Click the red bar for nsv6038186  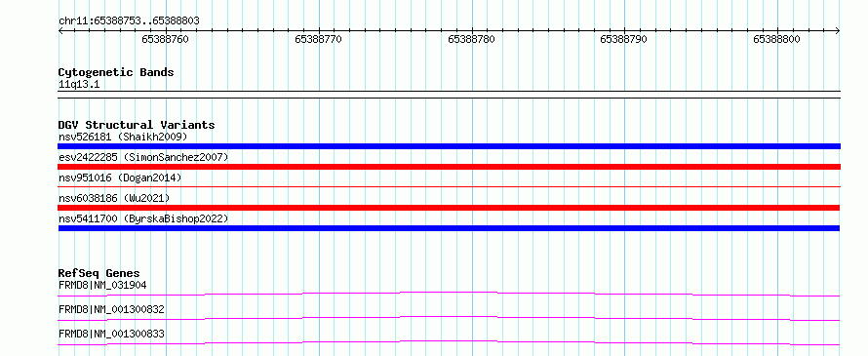[x=449, y=208]
